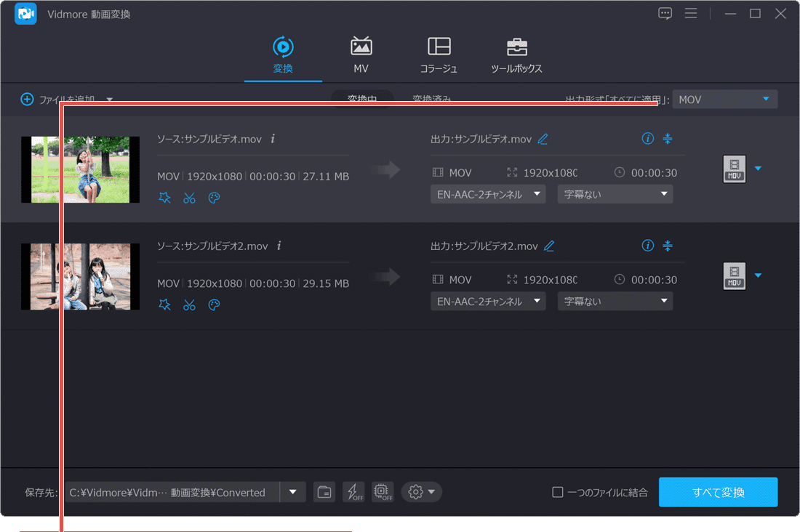
Task: Enable 一つのファイルに結合 checkbox
Action: [558, 492]
